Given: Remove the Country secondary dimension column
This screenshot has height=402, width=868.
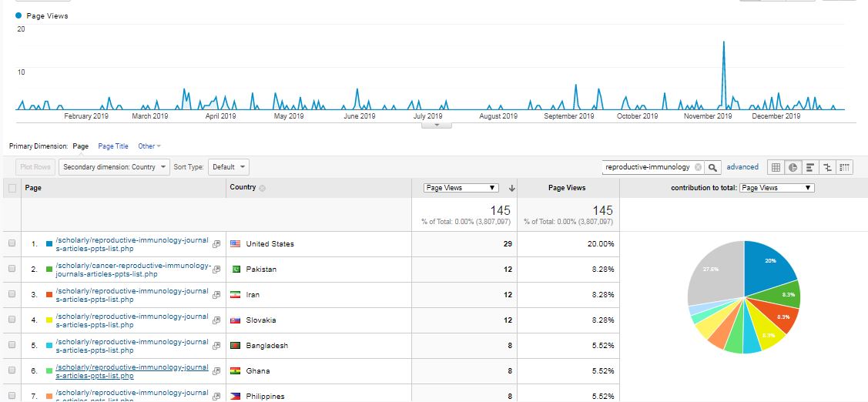Looking at the screenshot, I should pos(262,188).
